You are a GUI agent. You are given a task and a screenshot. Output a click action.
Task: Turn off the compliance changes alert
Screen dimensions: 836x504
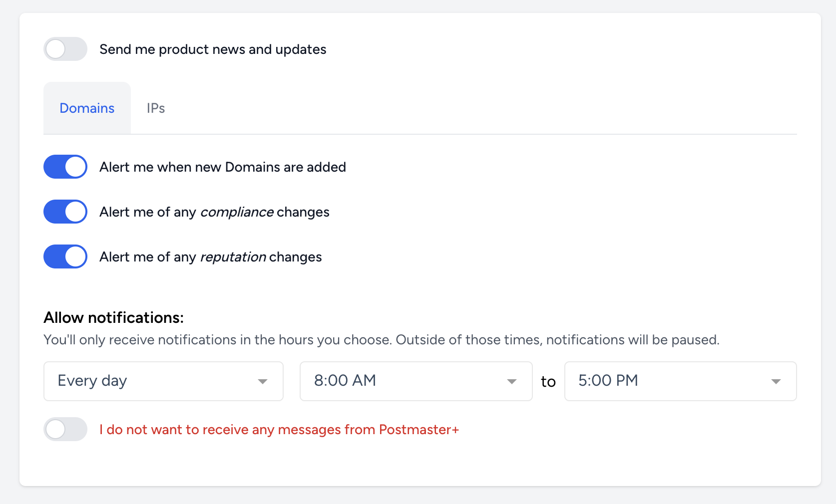[x=65, y=212]
